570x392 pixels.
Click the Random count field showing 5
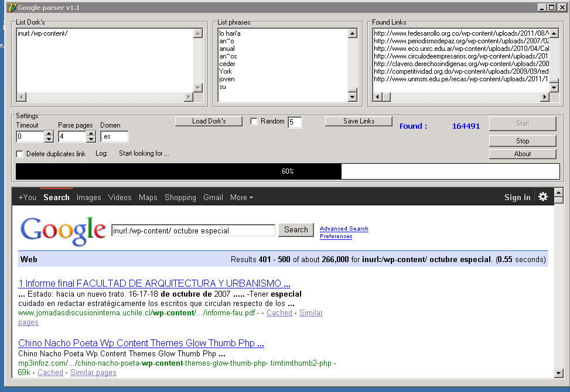coord(295,122)
